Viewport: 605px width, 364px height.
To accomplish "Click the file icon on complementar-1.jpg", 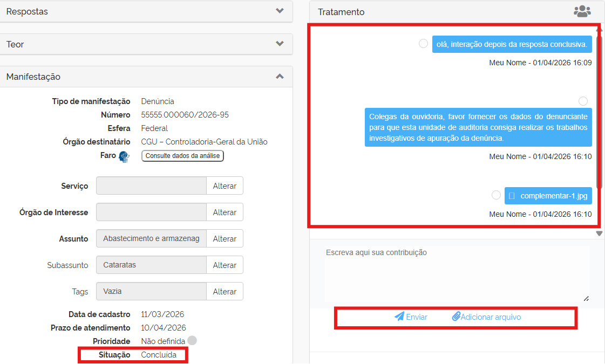I will pyautogui.click(x=512, y=196).
